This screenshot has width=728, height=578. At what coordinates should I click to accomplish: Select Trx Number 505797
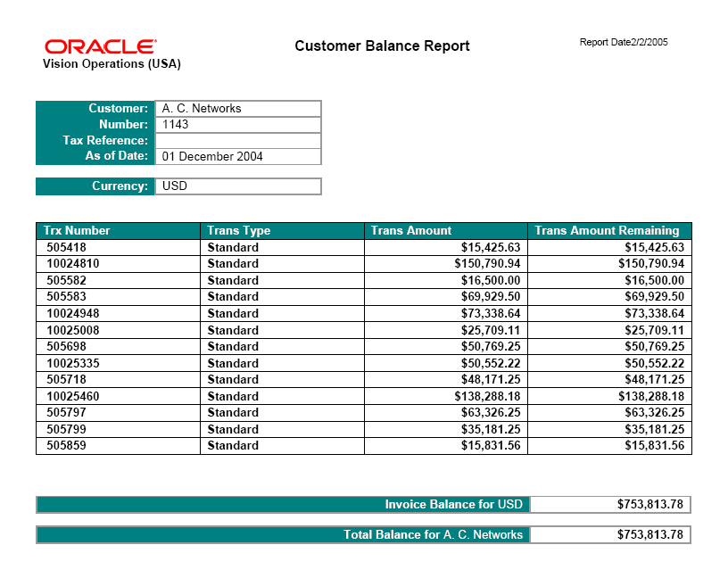coord(66,412)
